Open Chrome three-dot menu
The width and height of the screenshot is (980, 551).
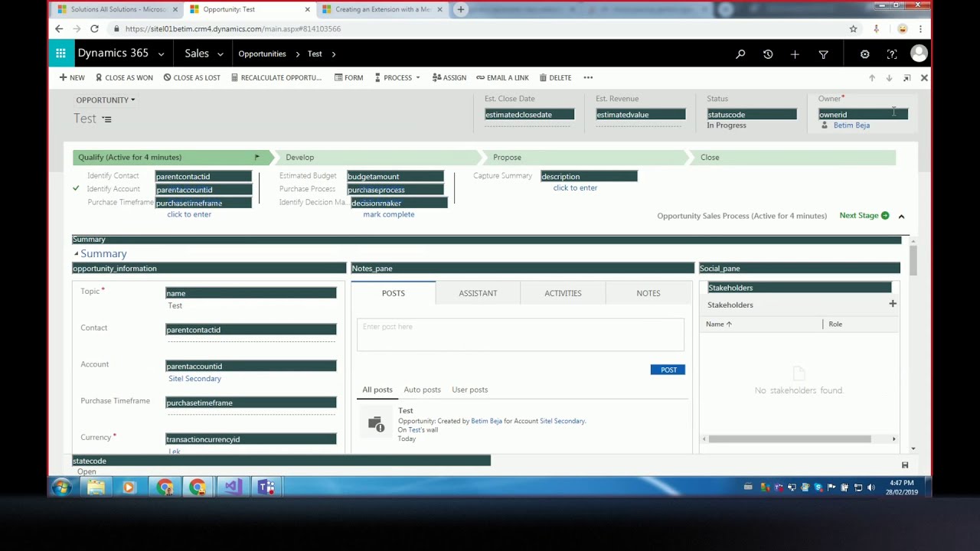[x=920, y=29]
